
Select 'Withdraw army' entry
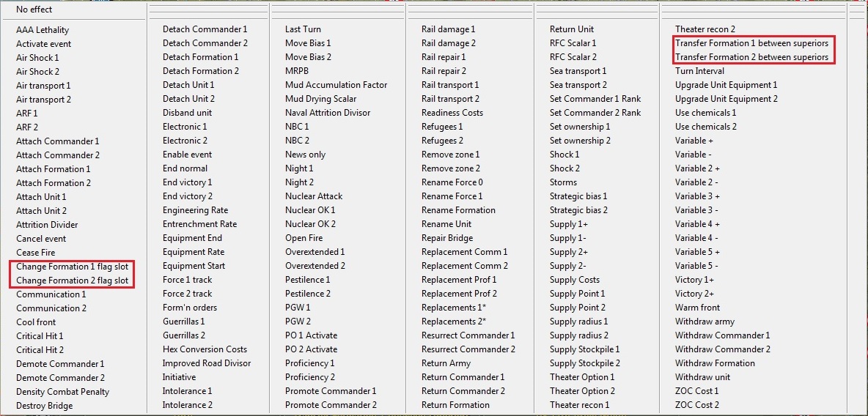point(705,322)
